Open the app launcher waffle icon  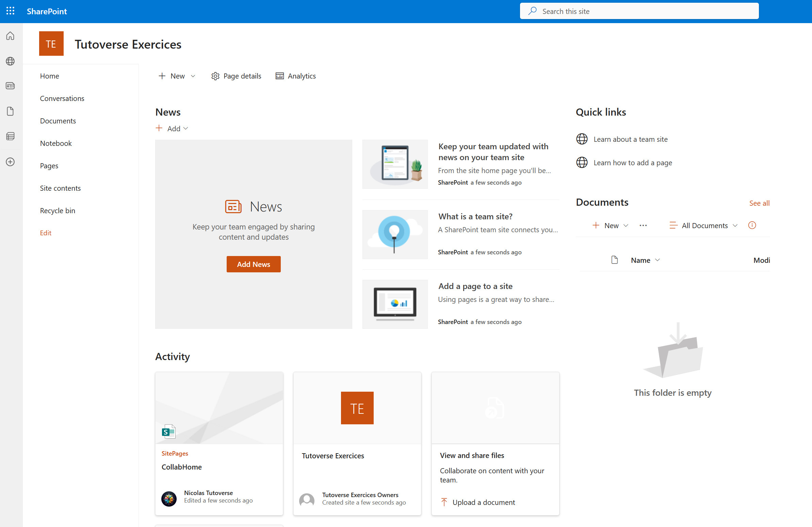pyautogui.click(x=10, y=11)
